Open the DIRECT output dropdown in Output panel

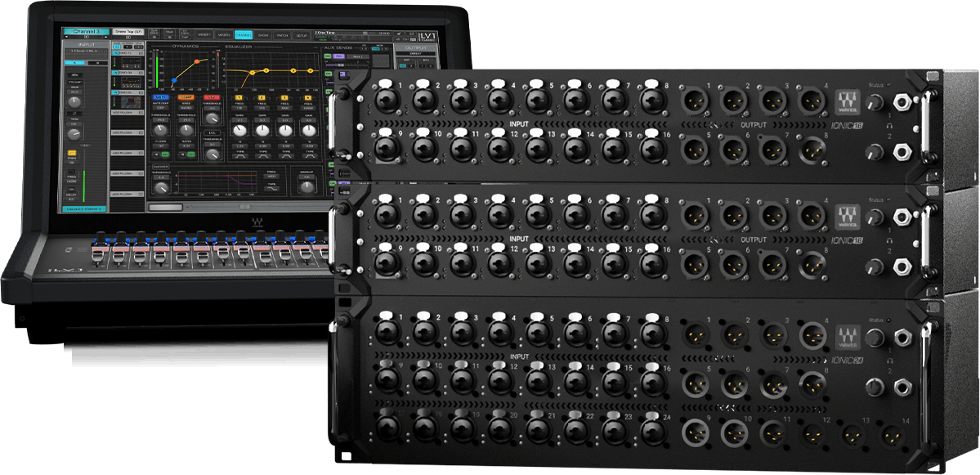pyautogui.click(x=416, y=54)
